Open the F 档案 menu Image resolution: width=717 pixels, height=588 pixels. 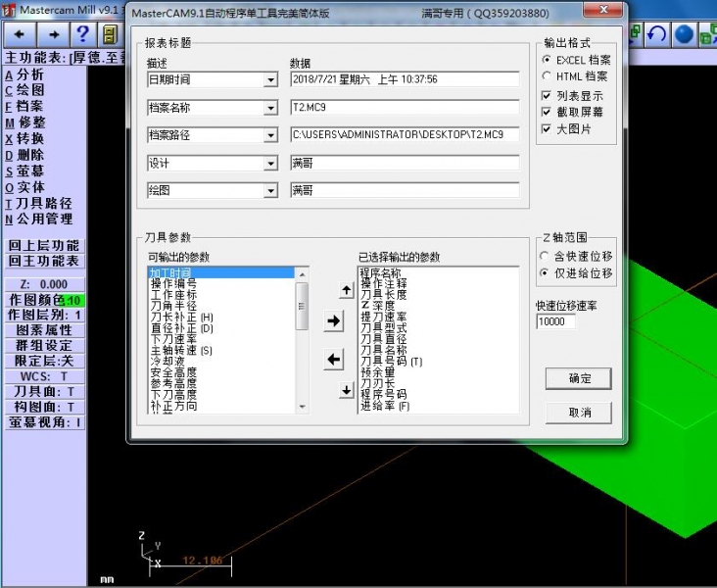(24, 106)
